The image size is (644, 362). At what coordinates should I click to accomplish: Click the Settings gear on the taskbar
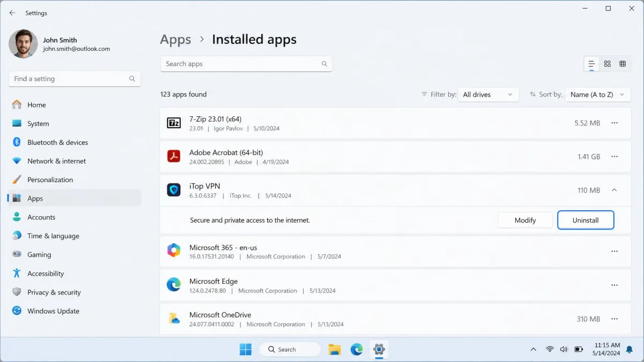(x=379, y=349)
